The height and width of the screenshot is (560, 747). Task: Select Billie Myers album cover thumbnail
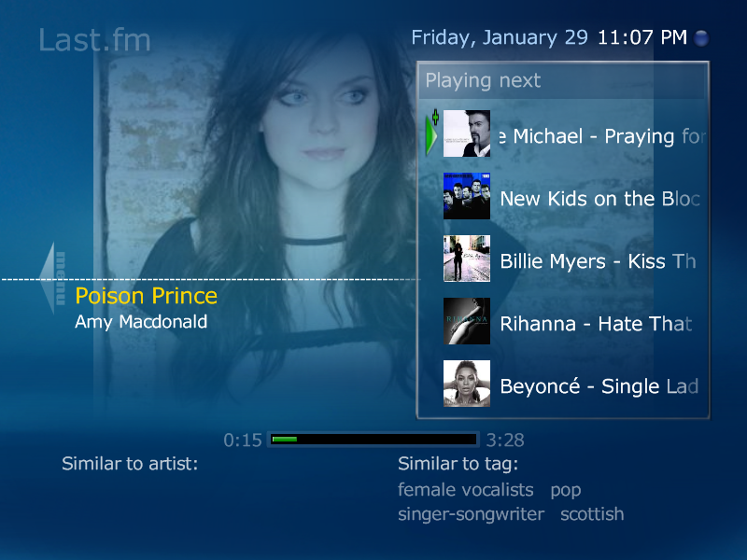click(466, 259)
